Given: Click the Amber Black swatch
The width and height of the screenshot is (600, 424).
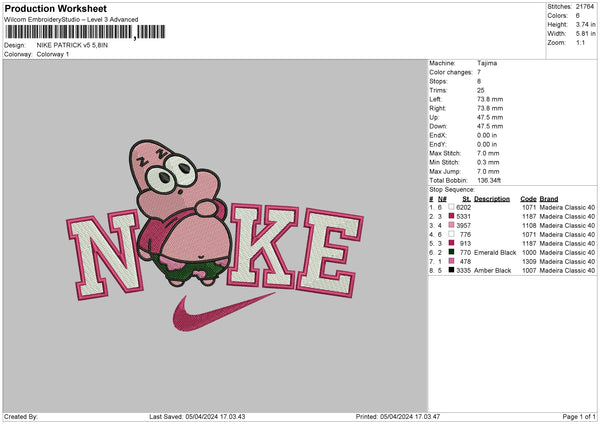Looking at the screenshot, I should point(451,270).
